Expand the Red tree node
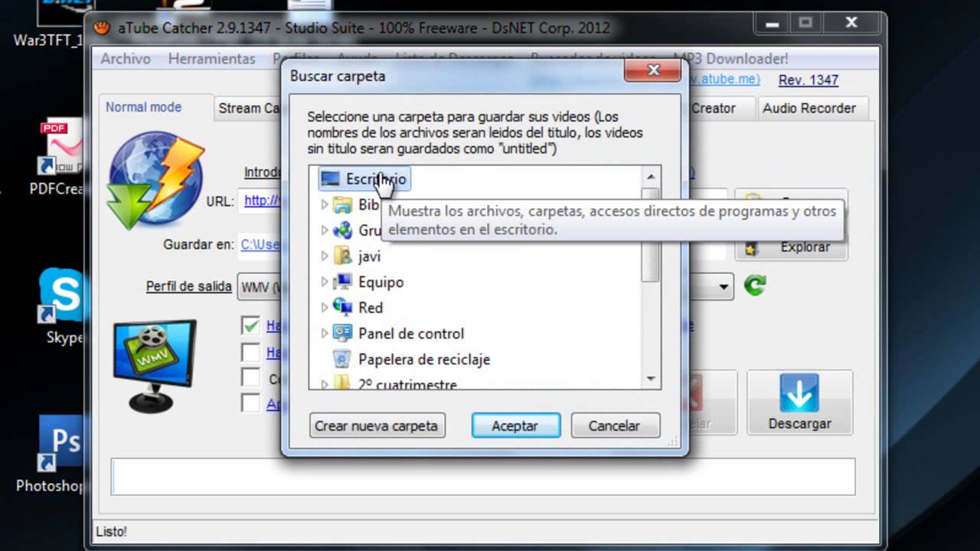This screenshot has height=551, width=980. click(x=324, y=307)
